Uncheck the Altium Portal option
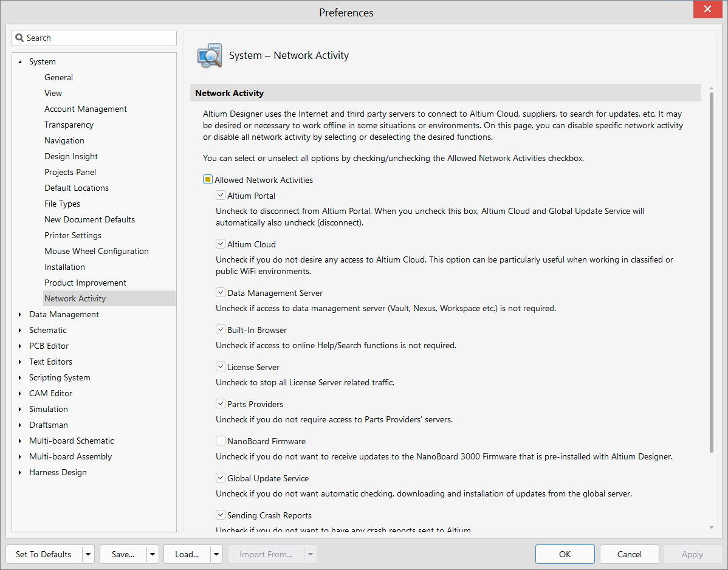This screenshot has width=728, height=570. pyautogui.click(x=221, y=196)
